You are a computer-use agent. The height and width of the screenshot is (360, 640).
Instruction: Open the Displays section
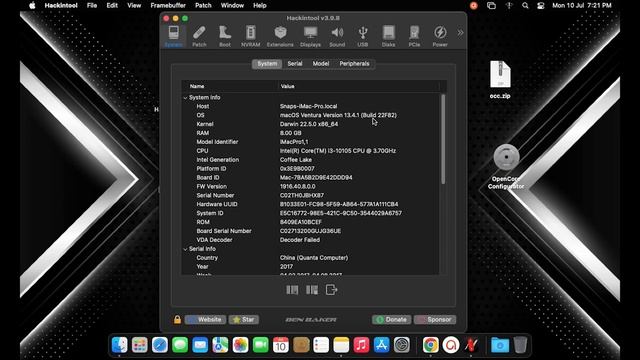tap(310, 36)
